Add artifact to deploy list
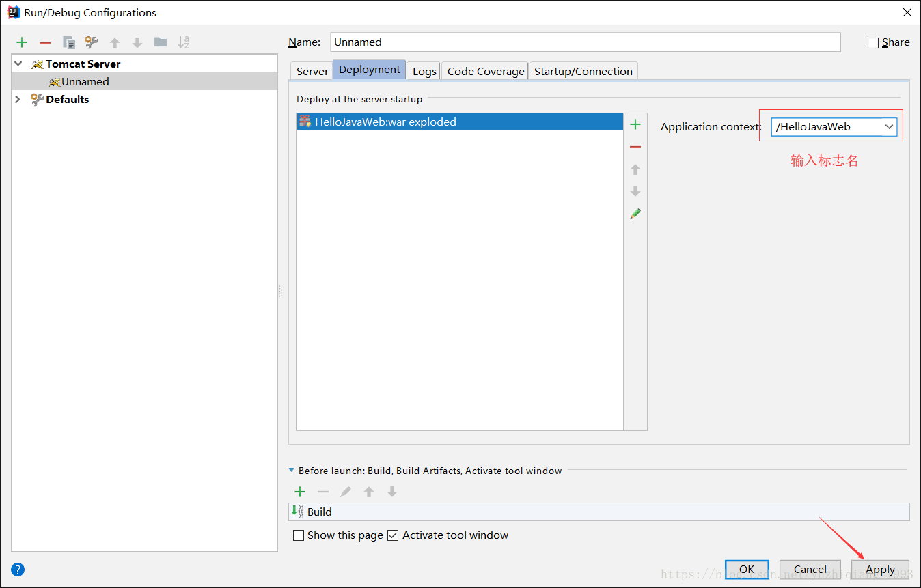The height and width of the screenshot is (588, 921). pos(635,124)
